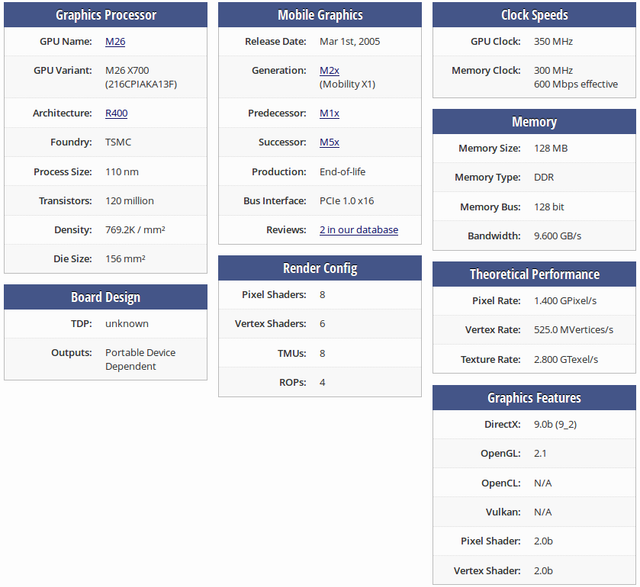This screenshot has height=587, width=640.
Task: Click the Graphics Features section header
Action: (x=534, y=398)
